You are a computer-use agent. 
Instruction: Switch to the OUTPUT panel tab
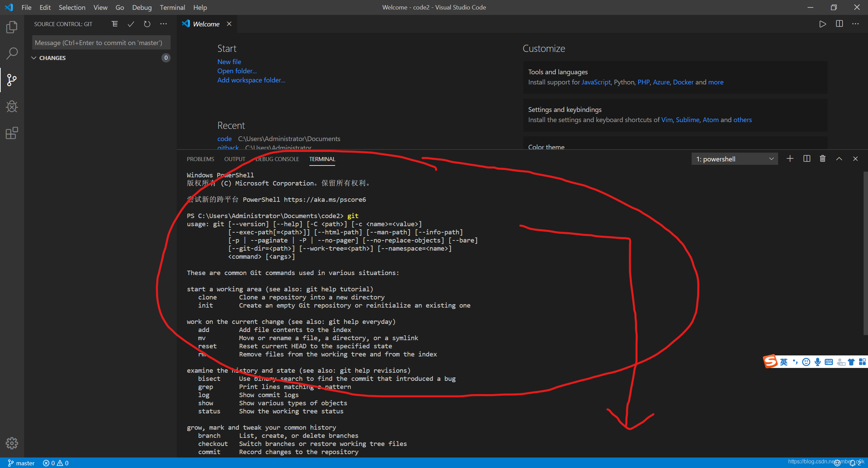coord(235,159)
